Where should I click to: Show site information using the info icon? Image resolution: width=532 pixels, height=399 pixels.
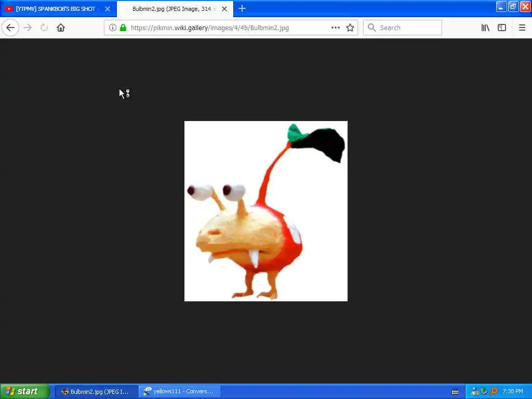[x=113, y=28]
